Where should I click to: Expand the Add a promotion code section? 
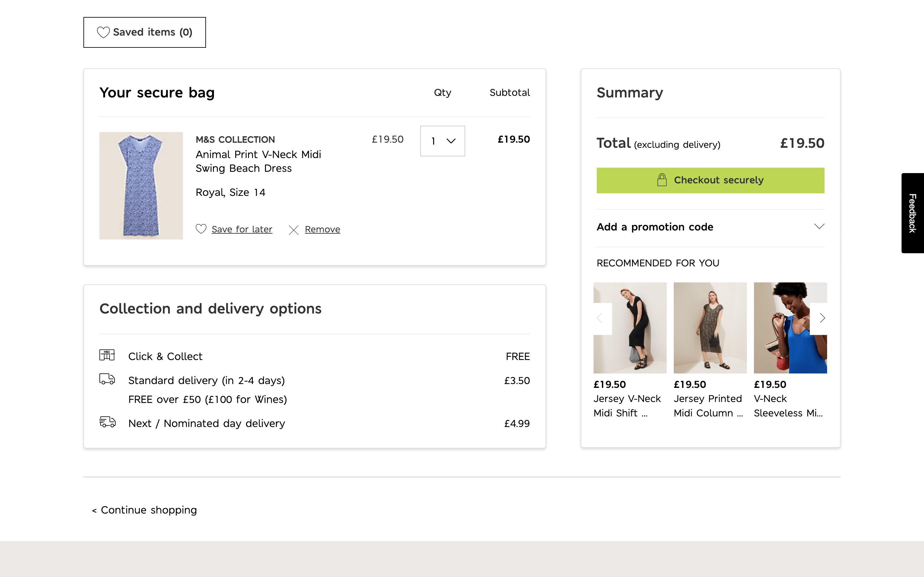[654, 227]
